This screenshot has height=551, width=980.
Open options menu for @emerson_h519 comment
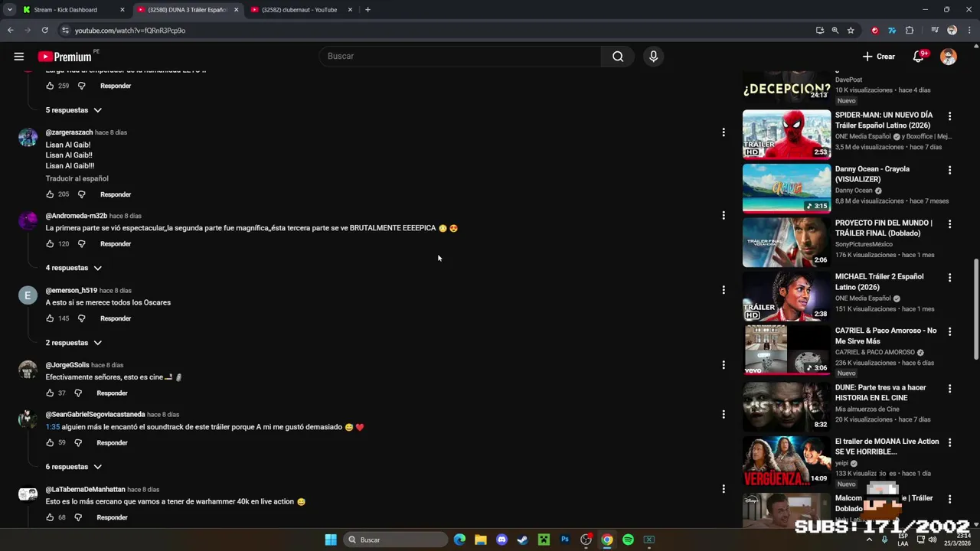click(724, 290)
